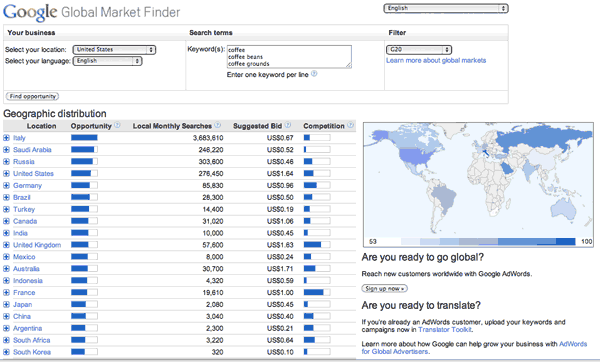This screenshot has width=600, height=362.
Task: Open help icon beside keyword per line hint
Action: [x=314, y=74]
